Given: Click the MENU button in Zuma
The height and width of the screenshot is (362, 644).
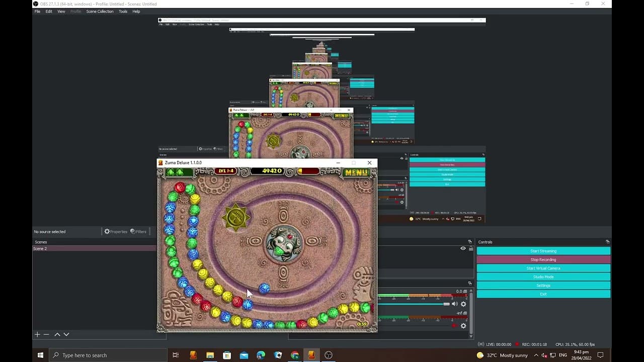Looking at the screenshot, I should tap(355, 172).
